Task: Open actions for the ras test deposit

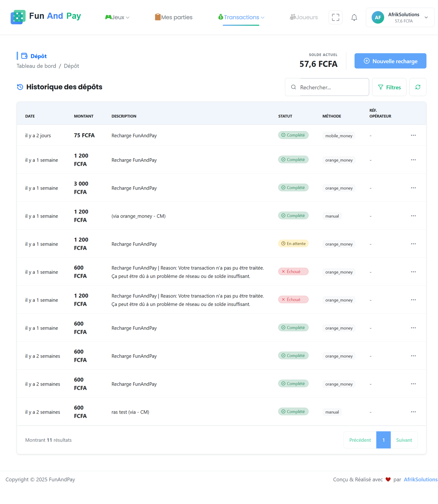Action: coord(413,412)
